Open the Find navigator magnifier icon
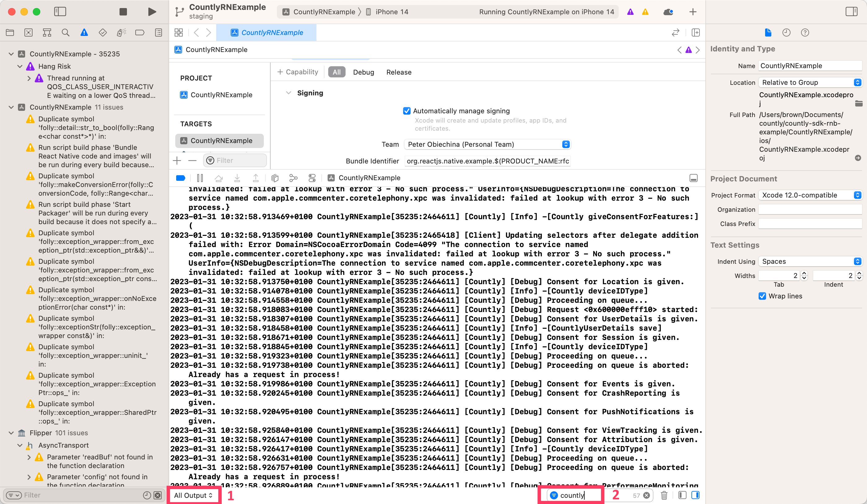The width and height of the screenshot is (867, 504). tap(65, 33)
